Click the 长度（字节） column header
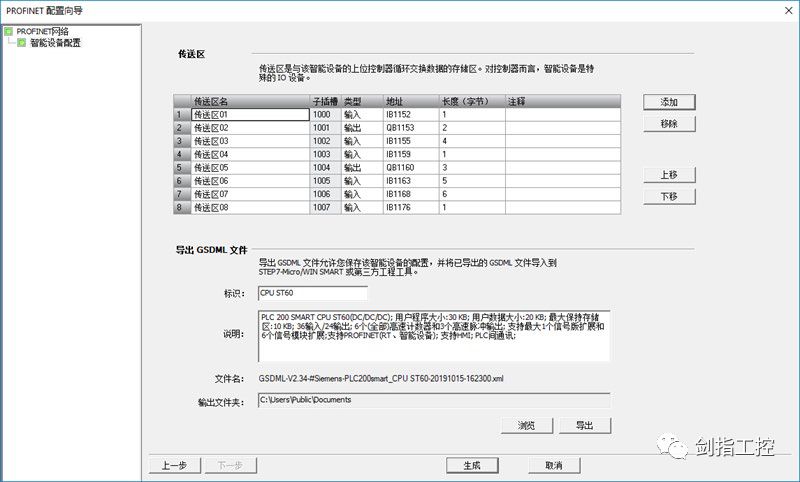The width and height of the screenshot is (800, 482). [x=472, y=102]
